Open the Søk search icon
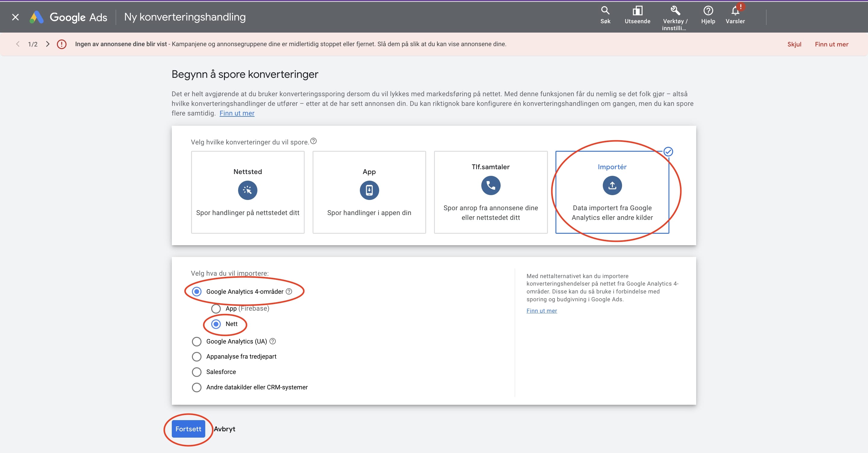This screenshot has width=868, height=453. [x=605, y=11]
